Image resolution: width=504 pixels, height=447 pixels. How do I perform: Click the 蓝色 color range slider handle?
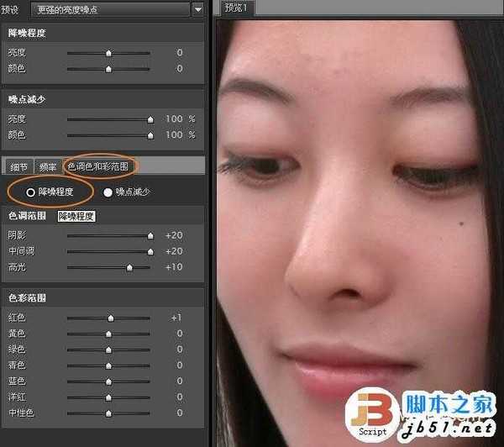(x=108, y=381)
